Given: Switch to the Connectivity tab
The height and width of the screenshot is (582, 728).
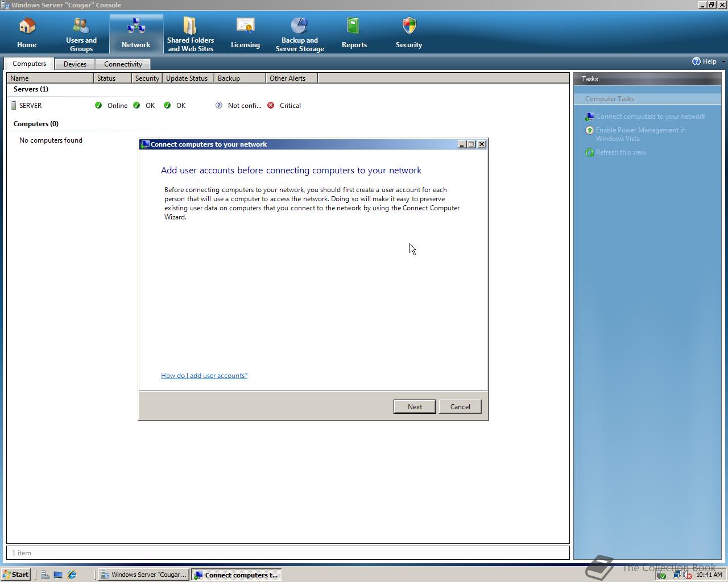Looking at the screenshot, I should click(x=123, y=64).
